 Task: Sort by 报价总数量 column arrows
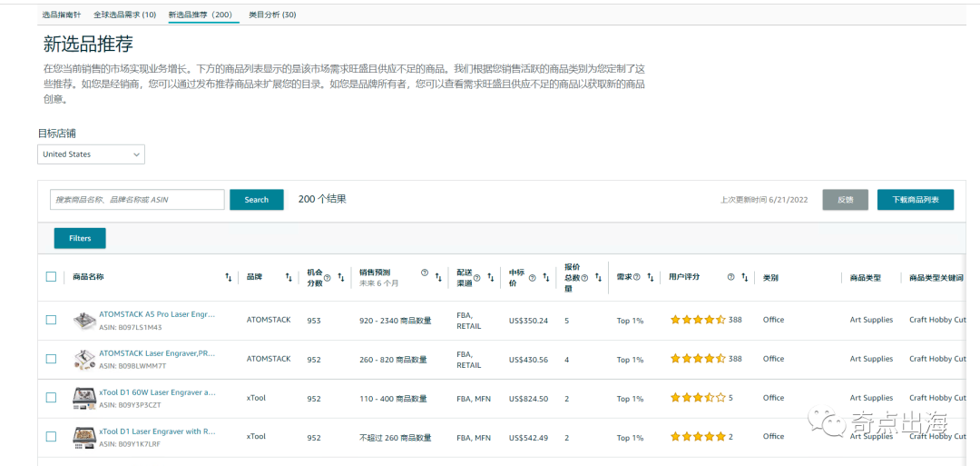[598, 277]
